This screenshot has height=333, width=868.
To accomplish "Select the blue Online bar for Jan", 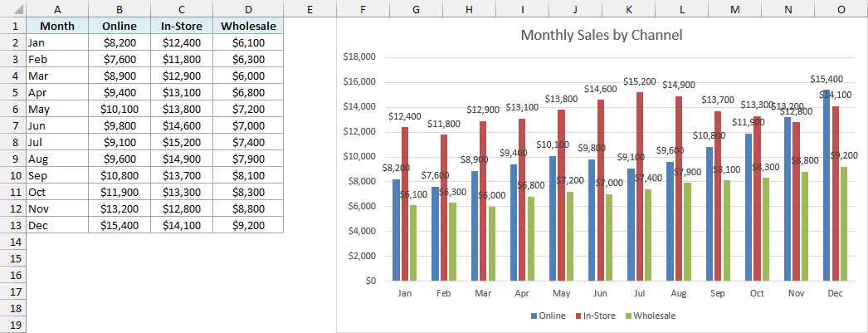I will [x=396, y=230].
